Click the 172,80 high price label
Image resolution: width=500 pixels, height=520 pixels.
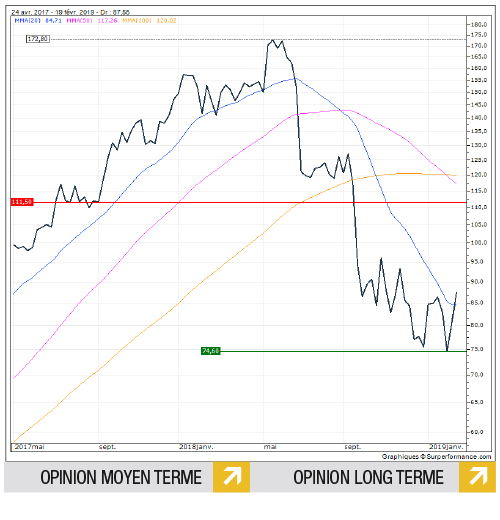pos(38,39)
